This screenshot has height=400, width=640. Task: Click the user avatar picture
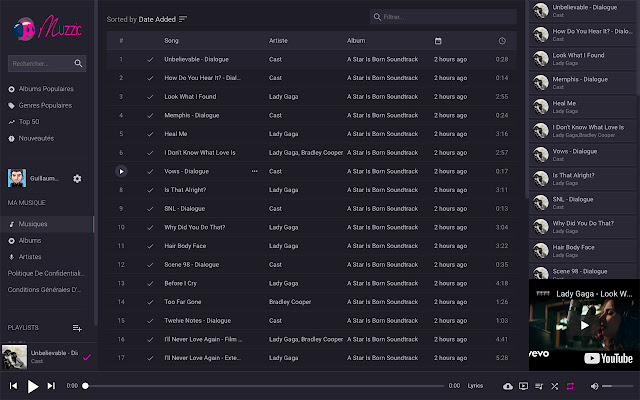coord(17,178)
